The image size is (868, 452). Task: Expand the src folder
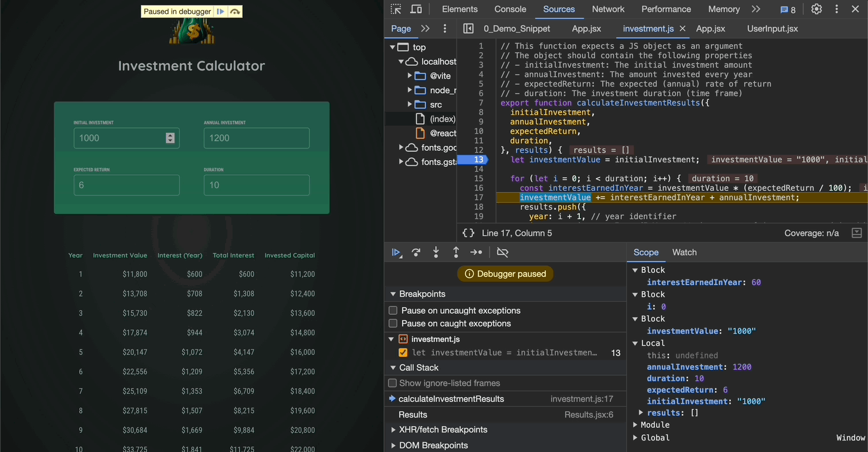tap(410, 104)
